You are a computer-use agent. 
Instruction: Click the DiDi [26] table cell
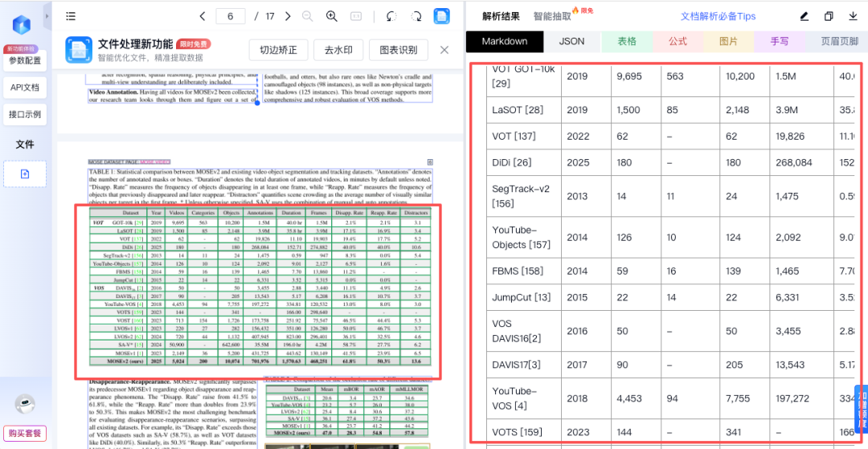tap(524, 162)
